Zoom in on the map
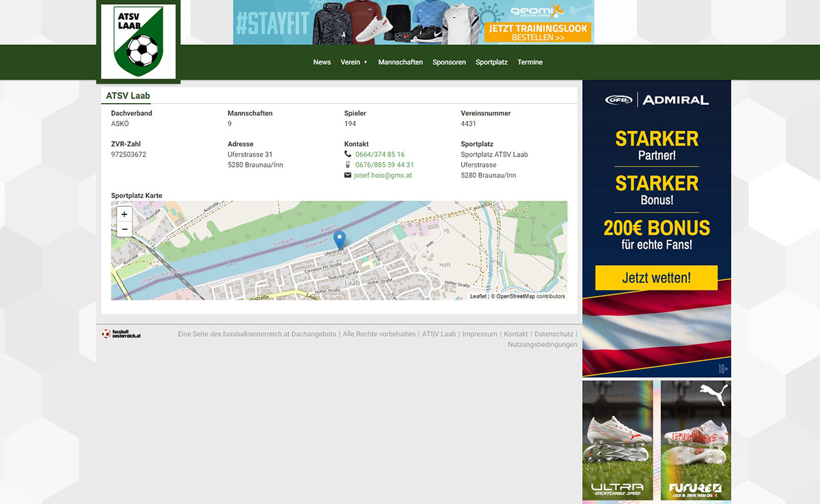Image resolution: width=820 pixels, height=504 pixels. click(x=124, y=214)
